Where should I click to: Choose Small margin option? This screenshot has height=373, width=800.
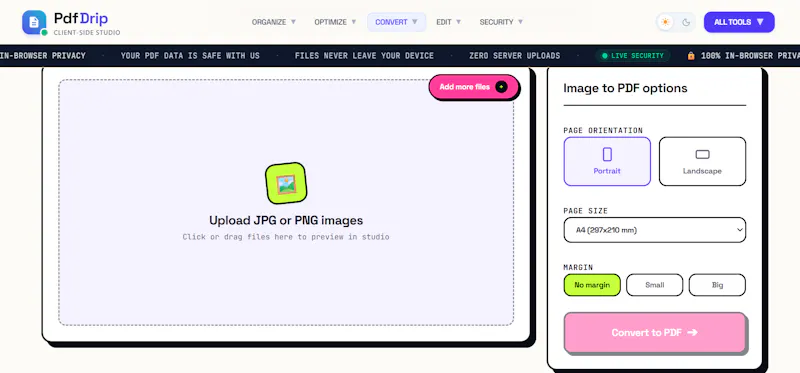[655, 285]
